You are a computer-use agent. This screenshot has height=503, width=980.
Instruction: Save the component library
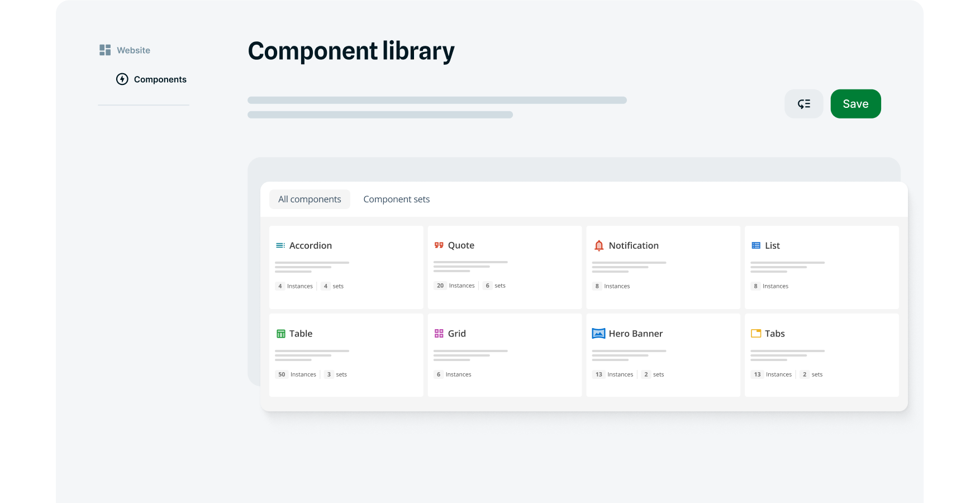coord(855,104)
